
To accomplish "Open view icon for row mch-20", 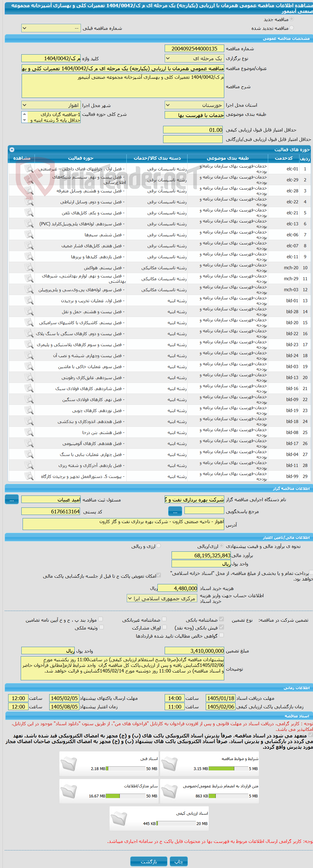I will (x=29, y=268).
